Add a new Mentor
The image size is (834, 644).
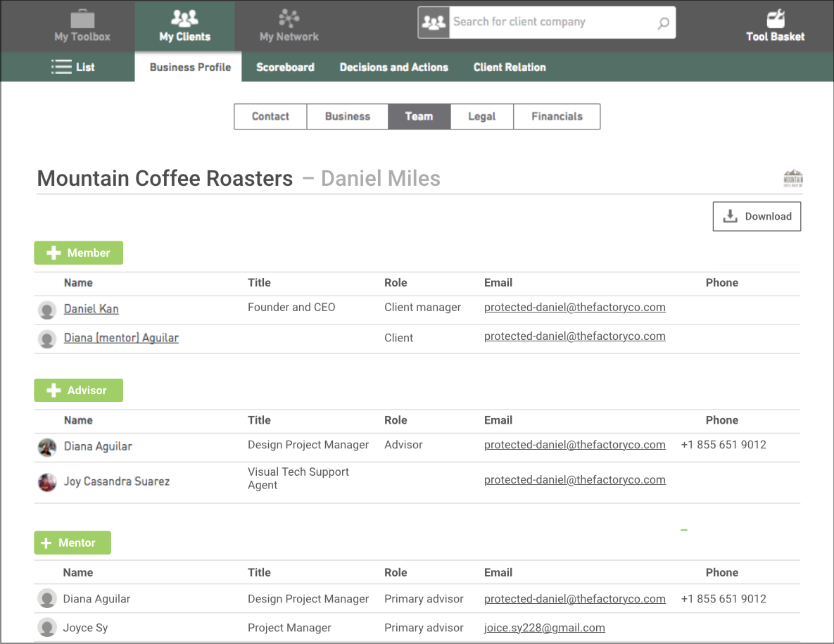[x=73, y=543]
